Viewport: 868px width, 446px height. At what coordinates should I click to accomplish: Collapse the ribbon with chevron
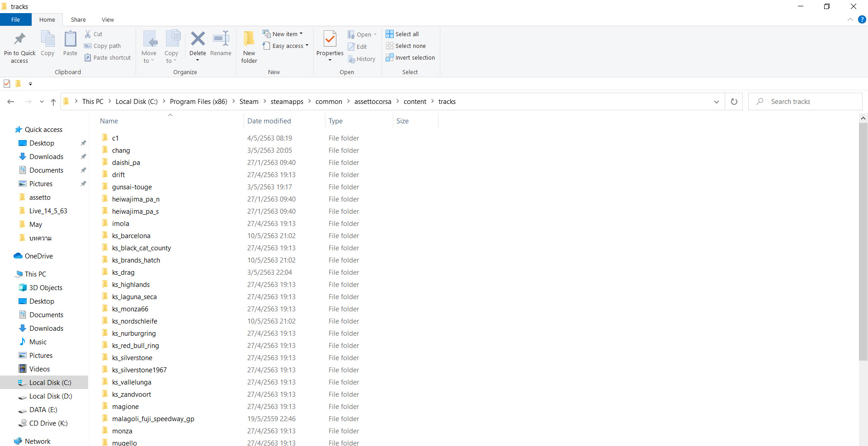click(x=850, y=19)
